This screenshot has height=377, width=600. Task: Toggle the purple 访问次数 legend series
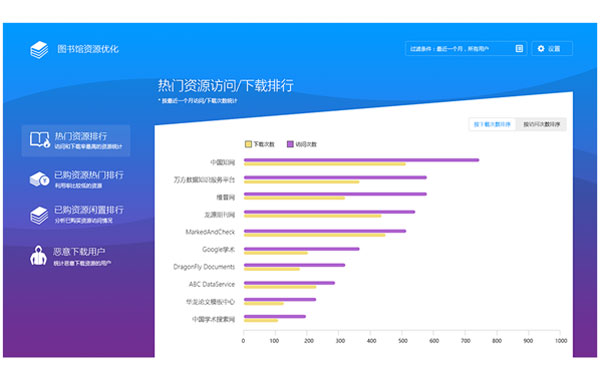[302, 144]
